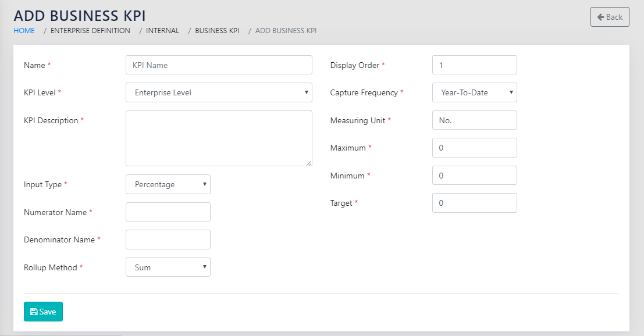Image resolution: width=644 pixels, height=336 pixels.
Task: Select the INTERNAL breadcrumb item
Action: (x=162, y=30)
